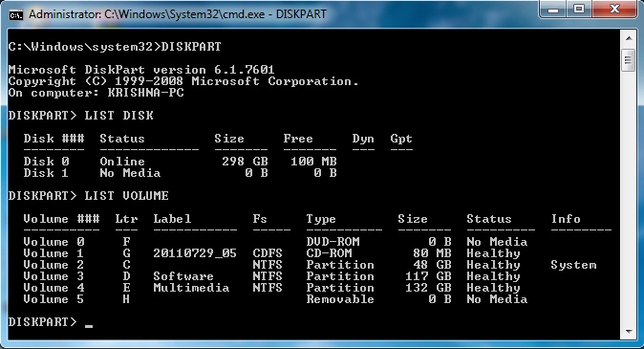Click the scrollbar up arrow

(629, 38)
